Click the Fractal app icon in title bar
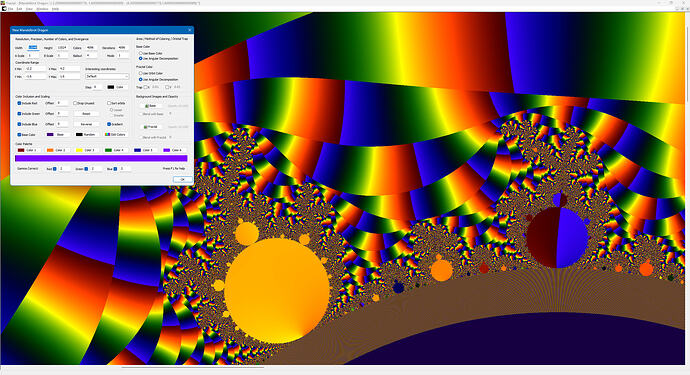Image resolution: width=690 pixels, height=375 pixels. click(3, 3)
